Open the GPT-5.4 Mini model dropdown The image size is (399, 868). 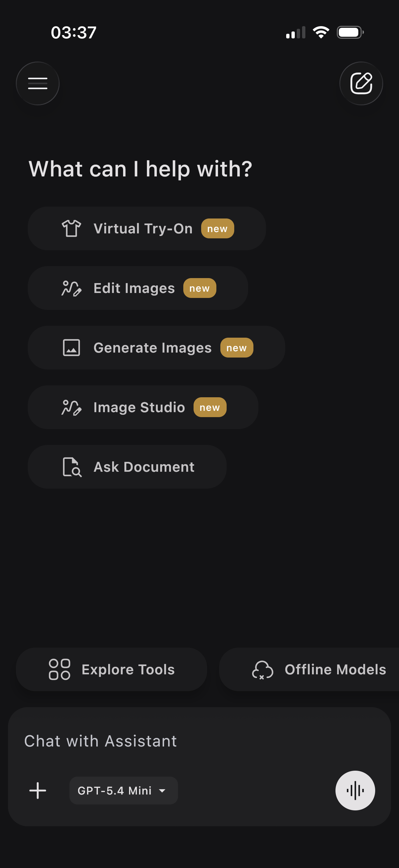click(124, 791)
